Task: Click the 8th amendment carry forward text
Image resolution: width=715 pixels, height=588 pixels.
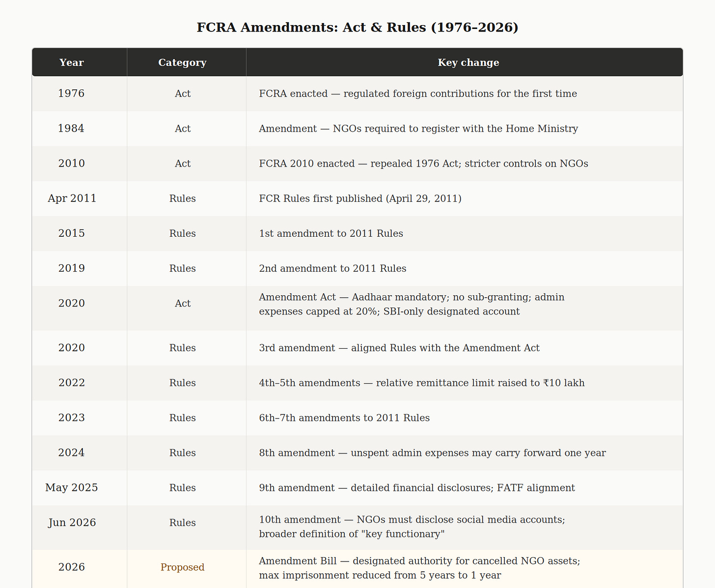Action: 432,453
